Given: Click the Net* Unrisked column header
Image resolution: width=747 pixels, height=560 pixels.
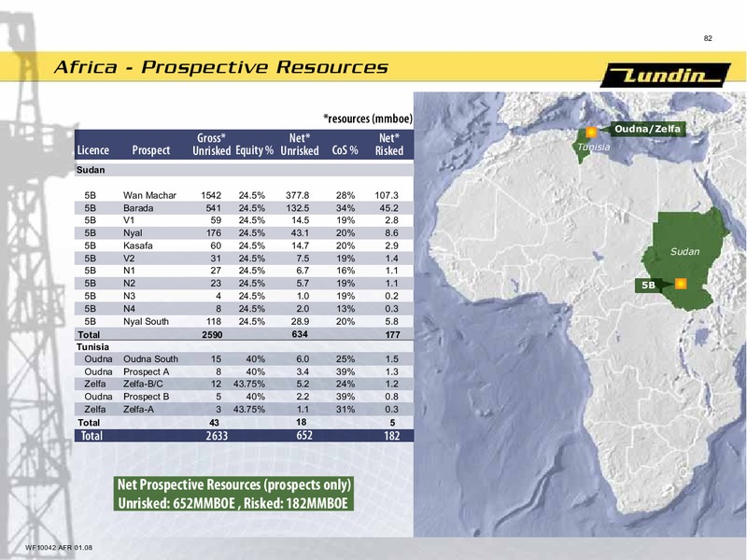Looking at the screenshot, I should [x=300, y=145].
